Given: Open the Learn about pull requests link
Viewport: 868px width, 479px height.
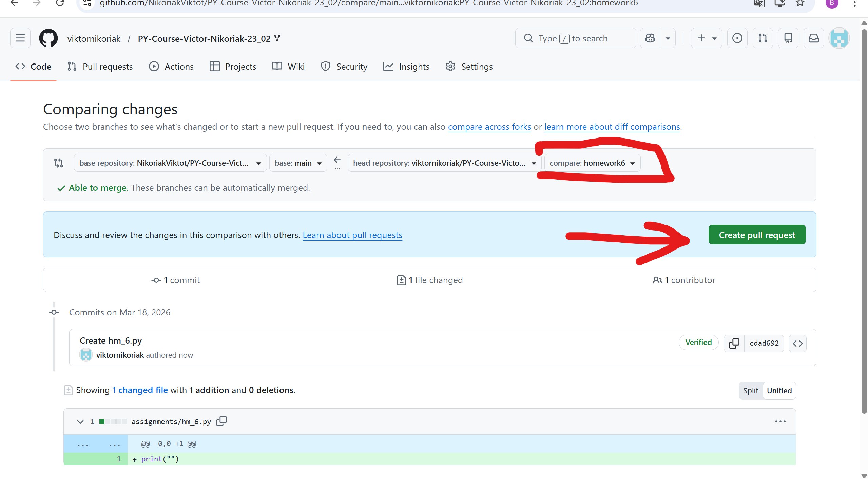Looking at the screenshot, I should tap(352, 235).
